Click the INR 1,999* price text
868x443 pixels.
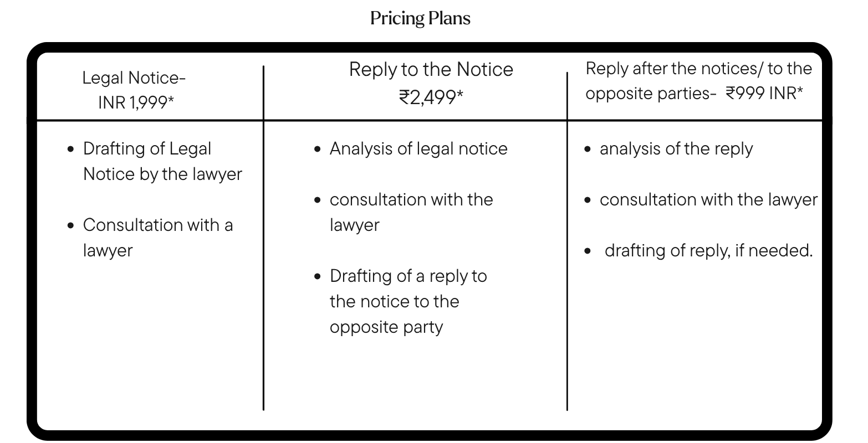pyautogui.click(x=136, y=102)
